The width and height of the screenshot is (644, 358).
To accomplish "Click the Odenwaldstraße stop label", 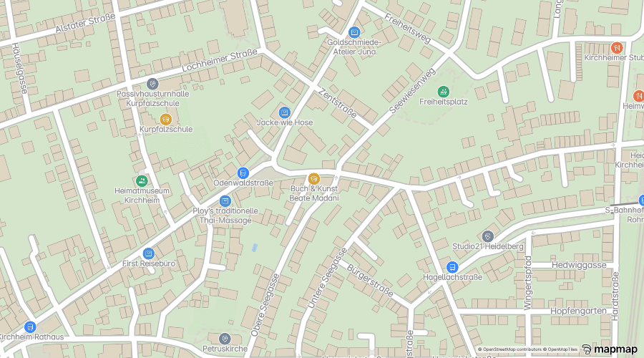I will click(243, 183).
